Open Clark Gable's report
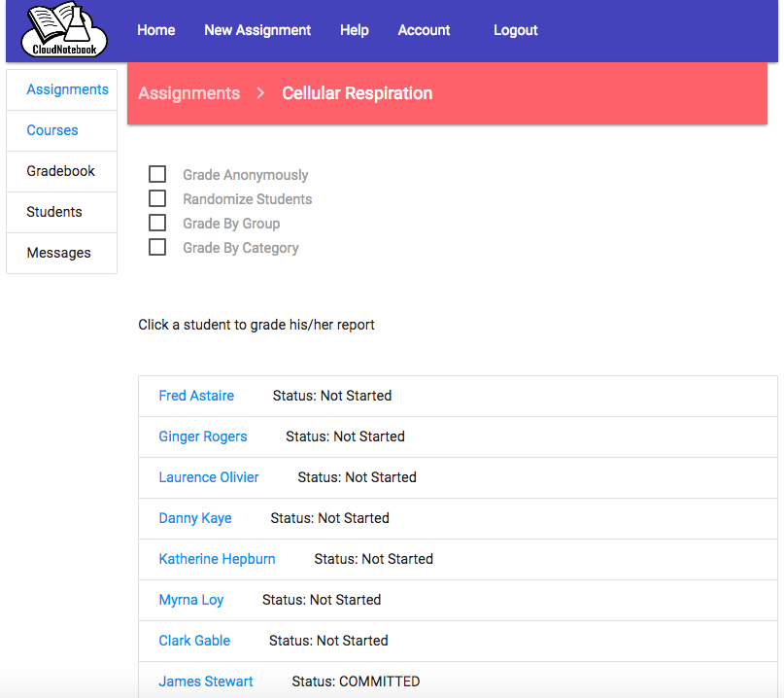784x698 pixels. 194,641
